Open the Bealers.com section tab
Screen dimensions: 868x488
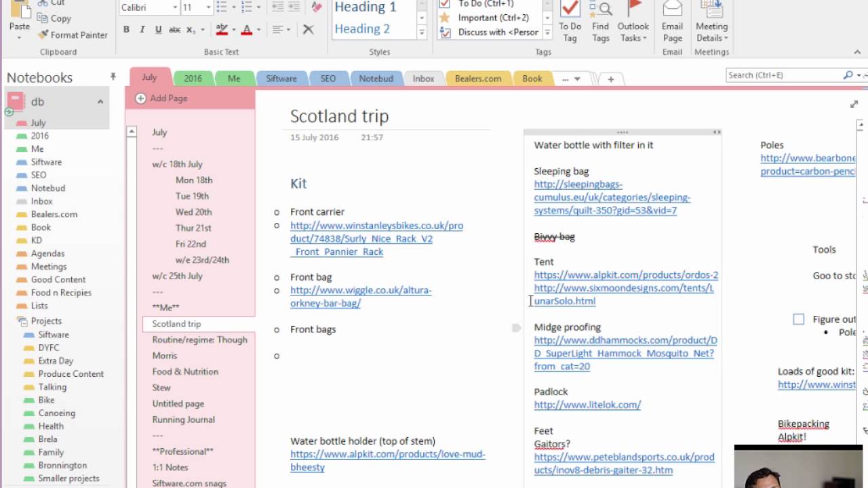click(x=478, y=79)
